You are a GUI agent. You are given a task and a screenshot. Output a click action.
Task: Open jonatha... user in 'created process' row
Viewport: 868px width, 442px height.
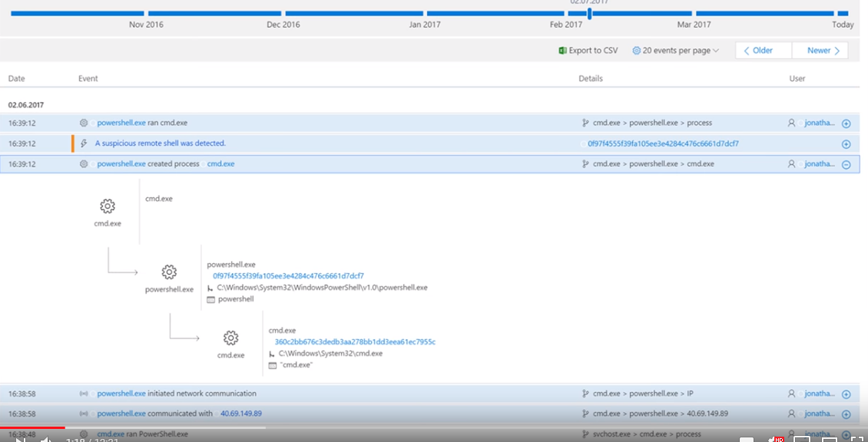coord(820,163)
